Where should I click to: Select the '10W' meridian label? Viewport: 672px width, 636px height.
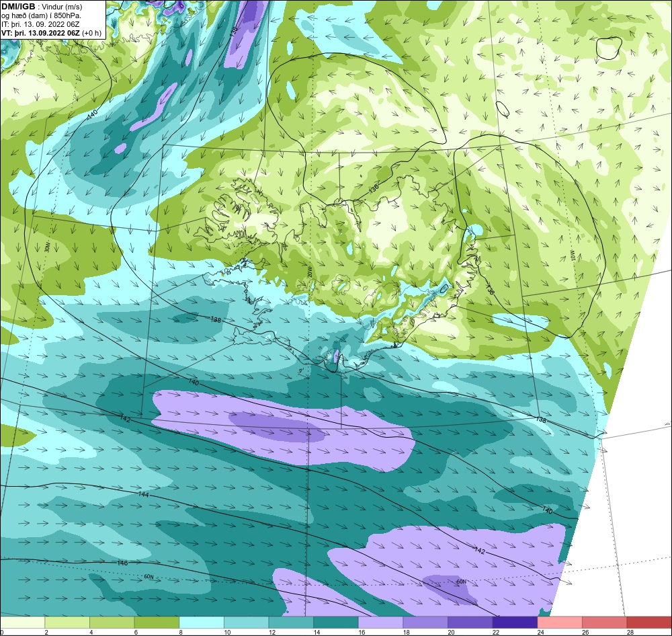click(572, 255)
